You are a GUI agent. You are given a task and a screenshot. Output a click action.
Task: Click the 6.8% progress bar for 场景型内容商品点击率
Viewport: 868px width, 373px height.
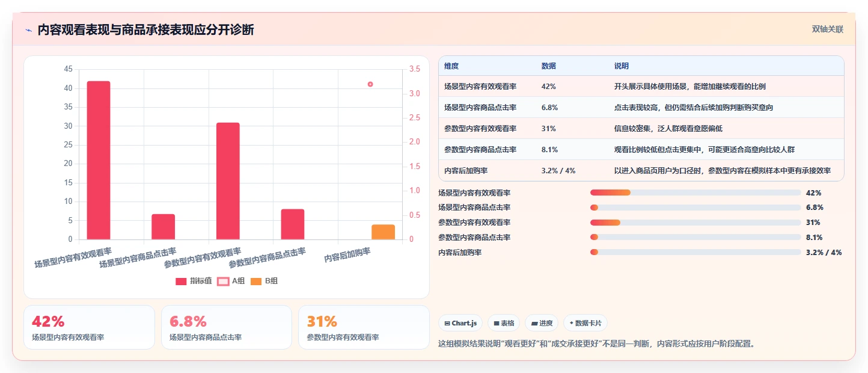coord(695,208)
